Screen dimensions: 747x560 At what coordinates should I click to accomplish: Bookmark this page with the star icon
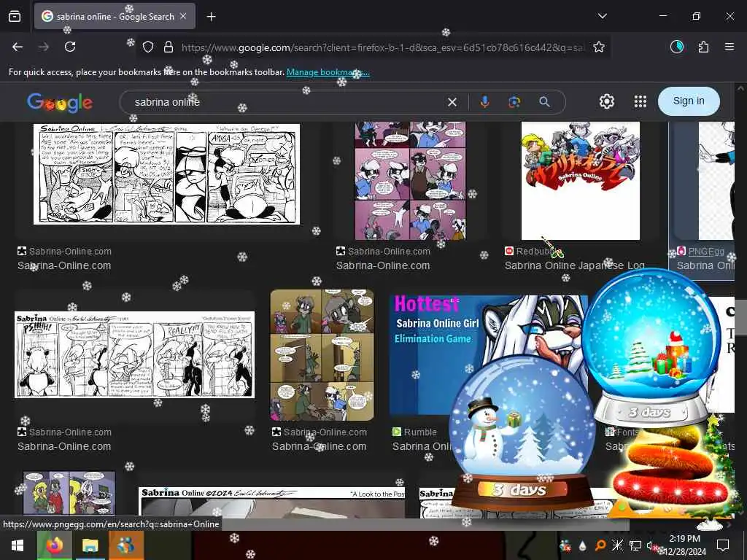[599, 47]
